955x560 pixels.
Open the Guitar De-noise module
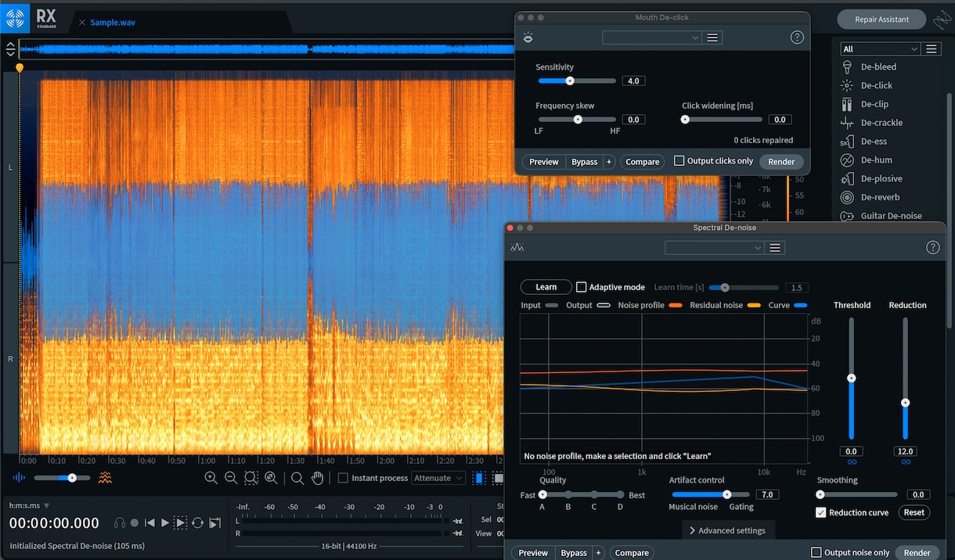click(x=891, y=216)
